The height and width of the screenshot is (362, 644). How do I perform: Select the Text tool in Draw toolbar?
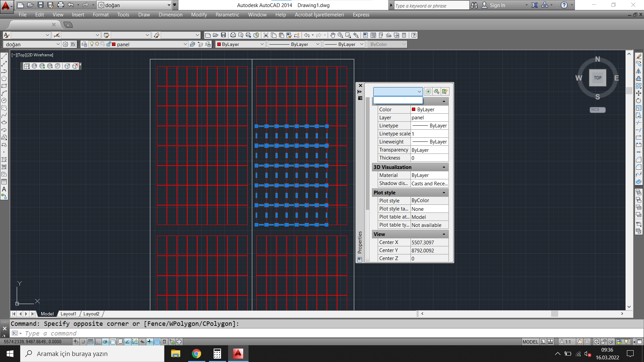pos(4,189)
